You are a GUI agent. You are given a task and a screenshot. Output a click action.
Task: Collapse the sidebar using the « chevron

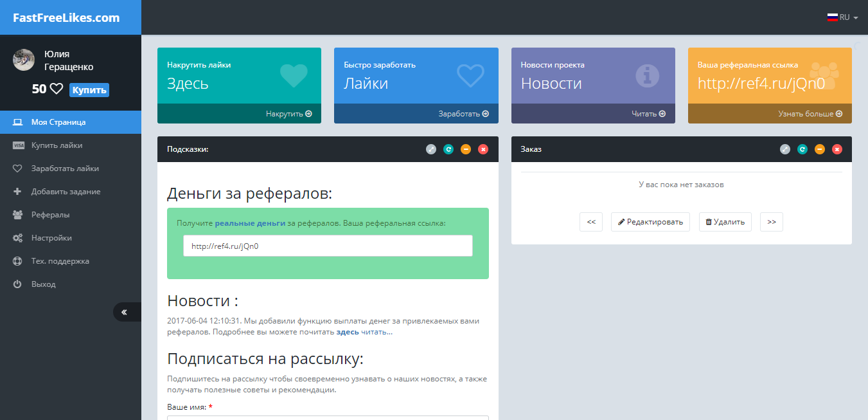pos(125,311)
